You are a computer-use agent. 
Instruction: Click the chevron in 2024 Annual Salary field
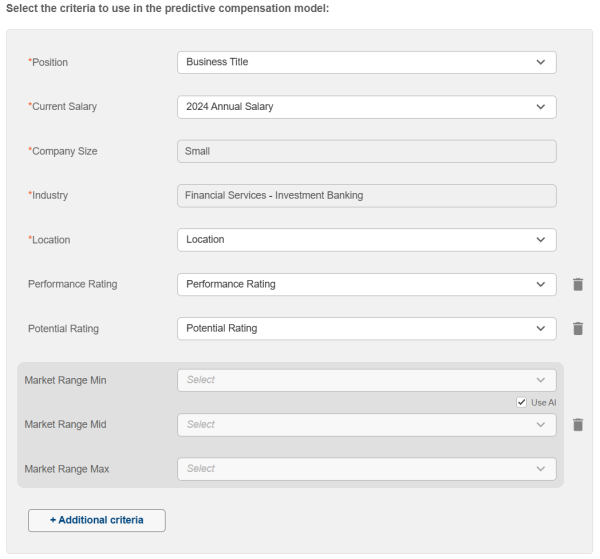[540, 106]
